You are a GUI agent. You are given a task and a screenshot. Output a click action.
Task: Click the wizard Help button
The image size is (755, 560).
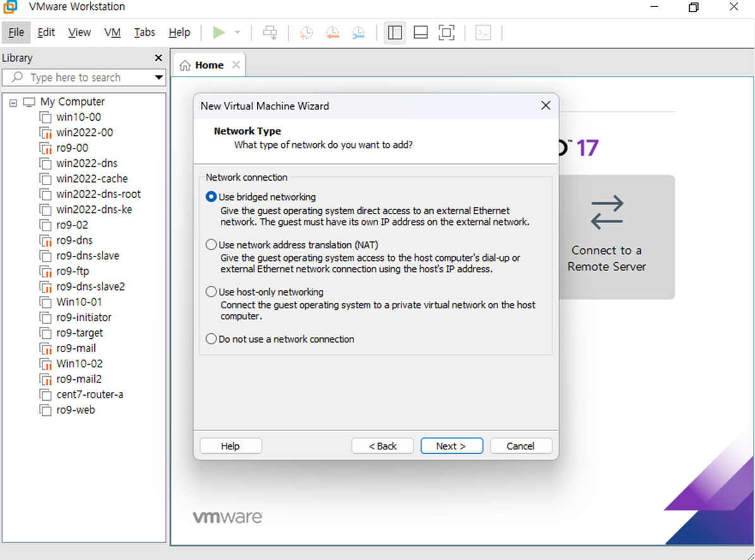pos(231,446)
